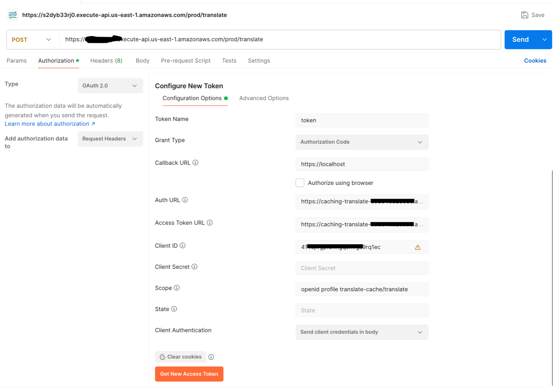The height and width of the screenshot is (392, 553).
Task: Click the State input field
Action: click(x=362, y=310)
